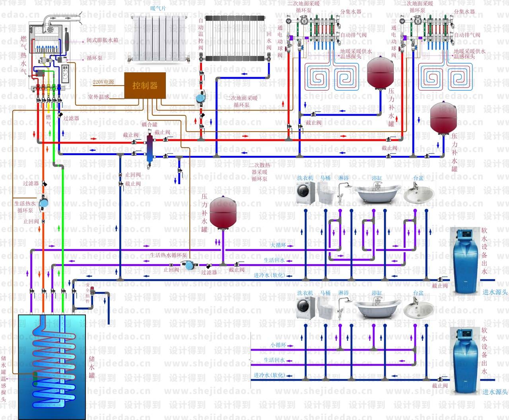Click the 回水阀 label beside dark radiator
Image resolution: width=509 pixels, height=420 pixels.
tap(269, 41)
